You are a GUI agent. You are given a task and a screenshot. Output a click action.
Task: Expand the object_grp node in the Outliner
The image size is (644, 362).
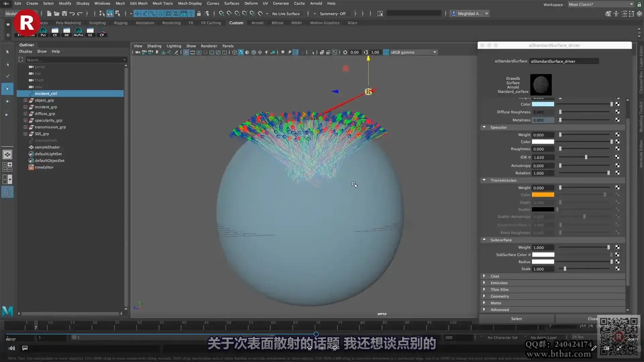(25, 100)
